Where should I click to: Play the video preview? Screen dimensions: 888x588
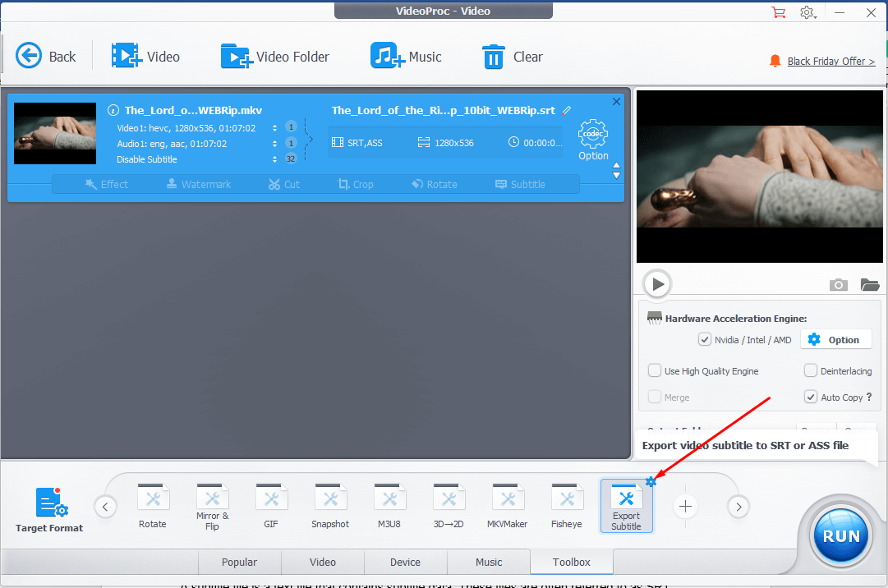coord(657,284)
